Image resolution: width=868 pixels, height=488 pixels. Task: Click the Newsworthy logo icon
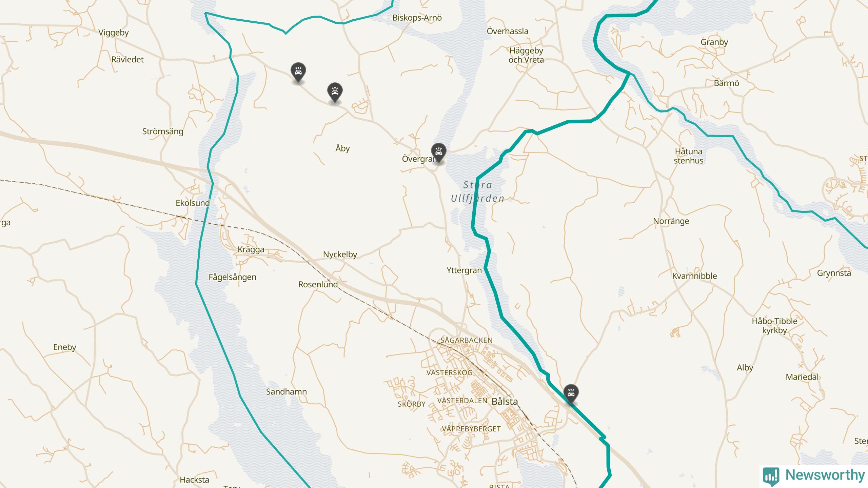point(771,476)
